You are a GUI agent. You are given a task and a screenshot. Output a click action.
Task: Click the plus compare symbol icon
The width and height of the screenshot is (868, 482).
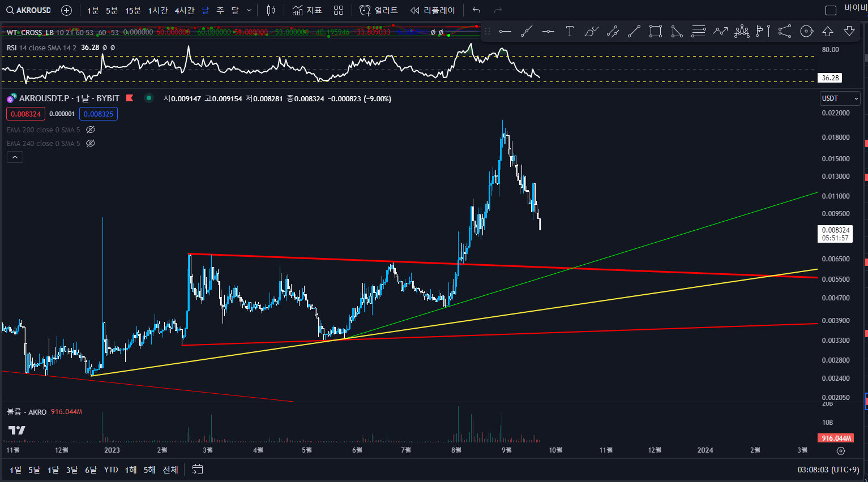[66, 10]
